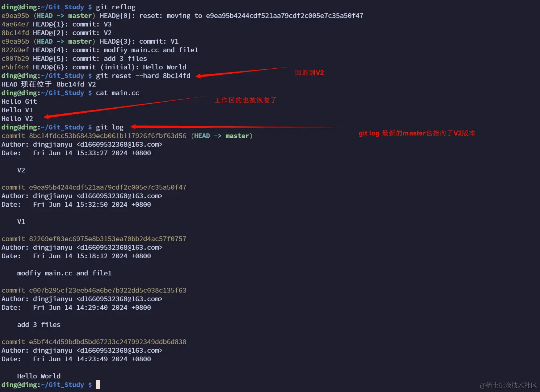Click the commit message 'V1' in git log
The image size is (540, 392).
tap(21, 222)
